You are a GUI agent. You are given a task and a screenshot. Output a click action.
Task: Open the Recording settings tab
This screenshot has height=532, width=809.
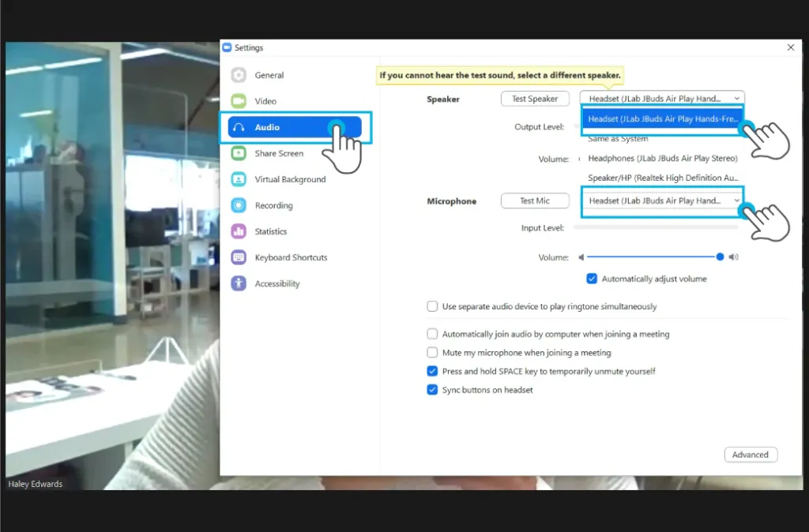(273, 206)
